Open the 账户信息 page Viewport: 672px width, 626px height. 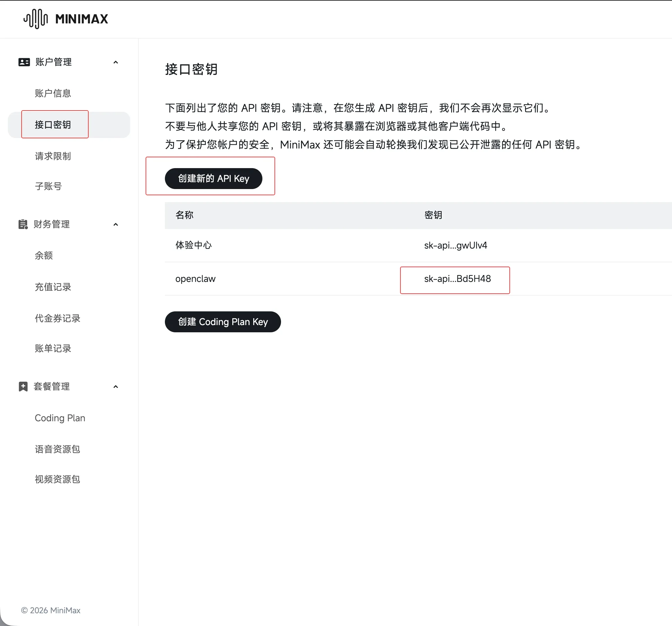[x=53, y=93]
